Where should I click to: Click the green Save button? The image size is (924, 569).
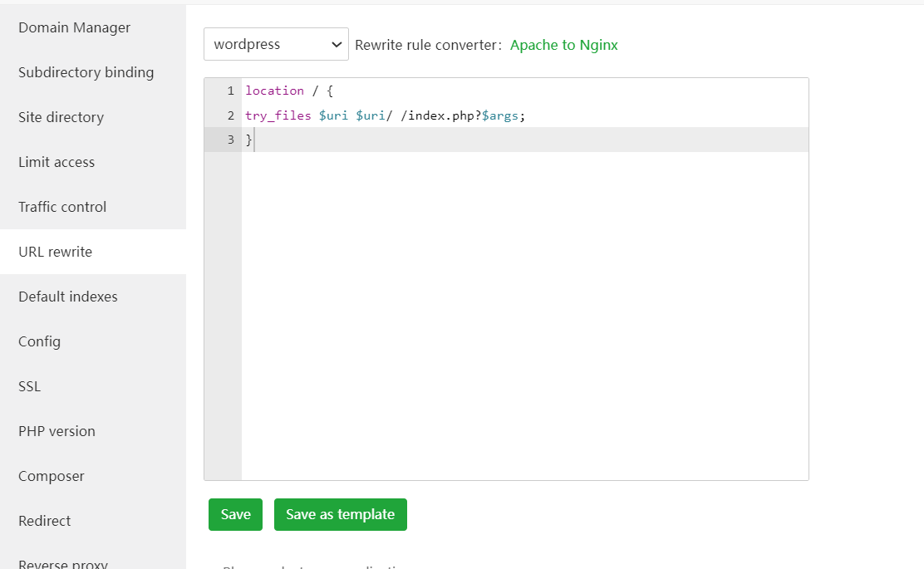(x=235, y=514)
